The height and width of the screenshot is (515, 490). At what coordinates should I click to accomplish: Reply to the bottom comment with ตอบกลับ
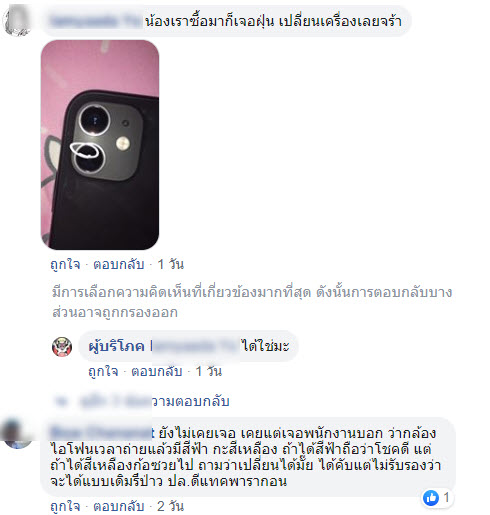pos(119,506)
